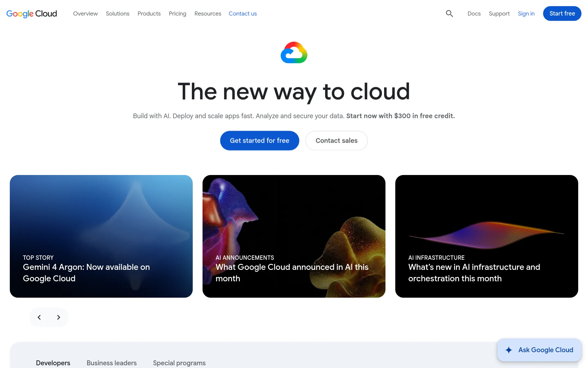Click the Google Cloud logo in header
Screen dimensions: 588x368
[32, 14]
